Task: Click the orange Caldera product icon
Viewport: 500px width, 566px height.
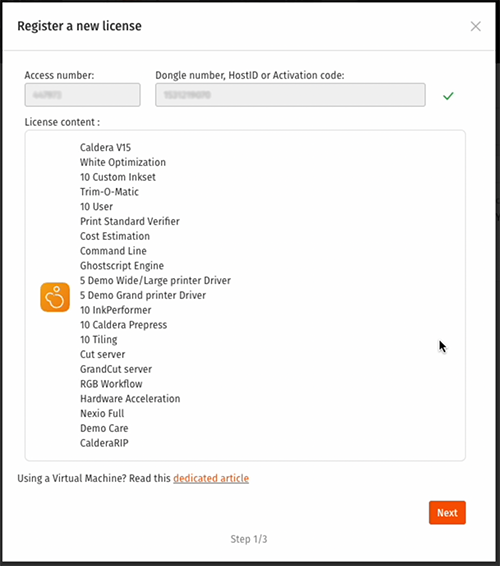Action: point(55,297)
